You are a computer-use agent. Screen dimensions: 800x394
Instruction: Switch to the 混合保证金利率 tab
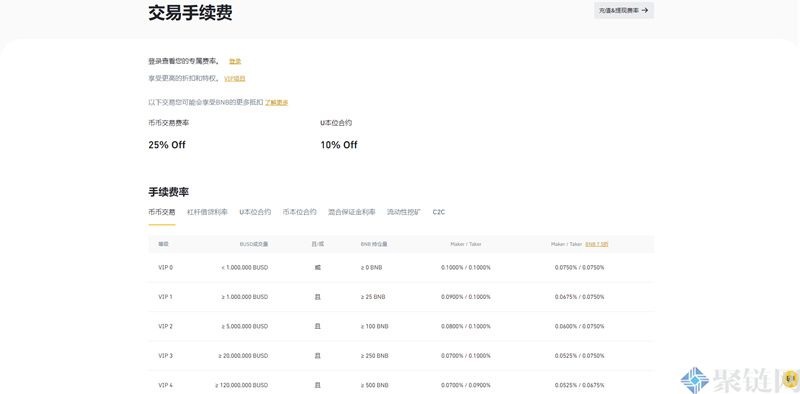click(x=352, y=212)
